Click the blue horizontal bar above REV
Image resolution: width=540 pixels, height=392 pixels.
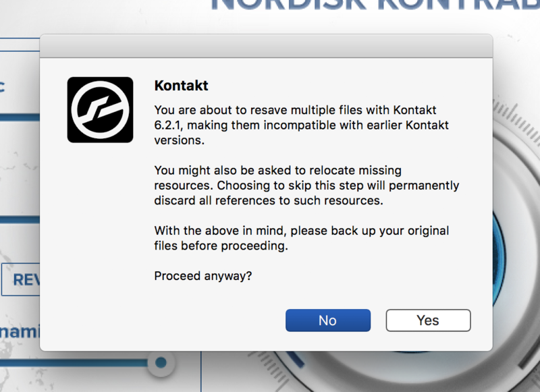click(x=20, y=220)
